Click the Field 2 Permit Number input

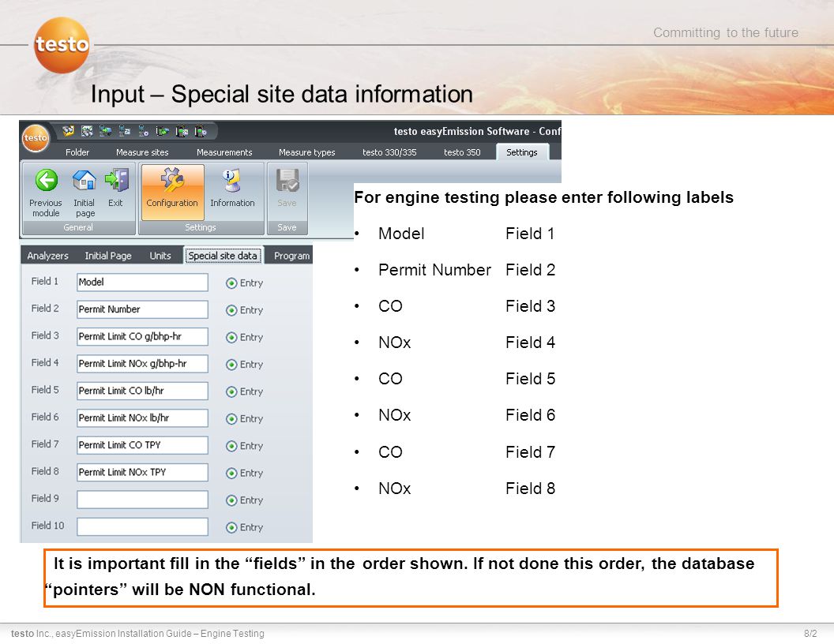[142, 309]
